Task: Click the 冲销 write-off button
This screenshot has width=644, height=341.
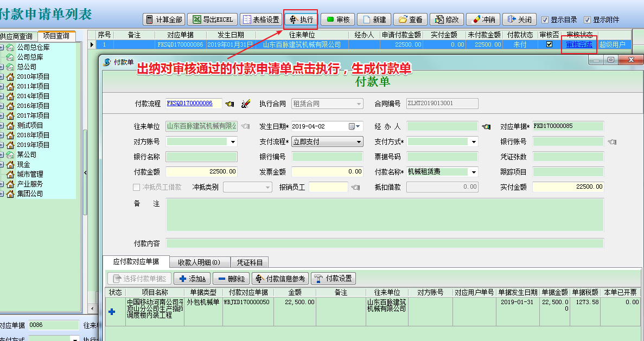Action: 483,20
